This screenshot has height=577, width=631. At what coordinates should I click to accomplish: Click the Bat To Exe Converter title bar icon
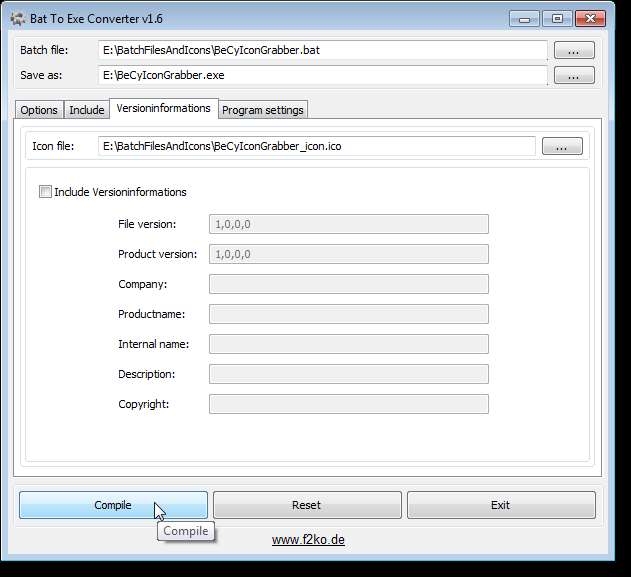(18, 19)
